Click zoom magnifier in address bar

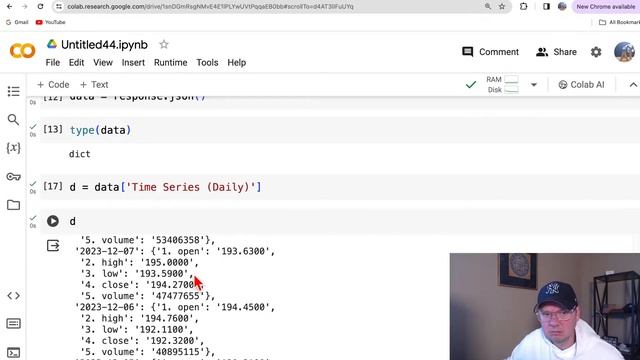click(x=488, y=7)
